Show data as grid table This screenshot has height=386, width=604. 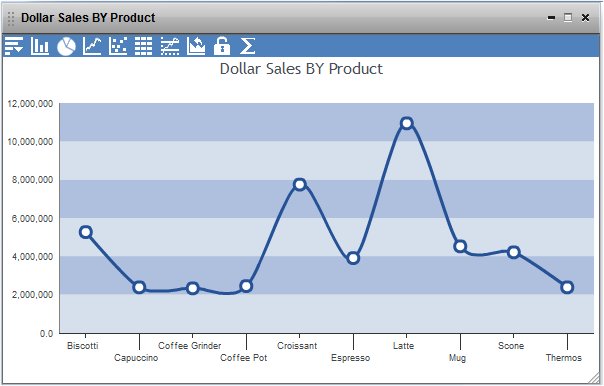coord(144,46)
